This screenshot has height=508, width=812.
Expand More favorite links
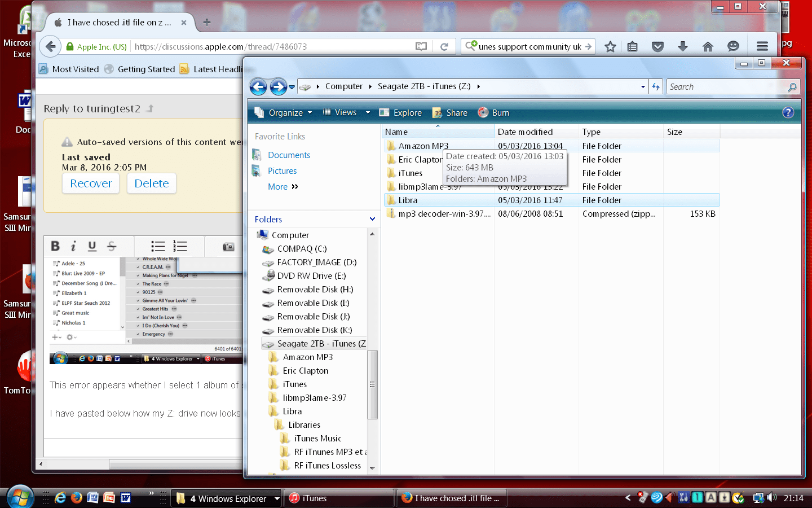[x=283, y=187]
